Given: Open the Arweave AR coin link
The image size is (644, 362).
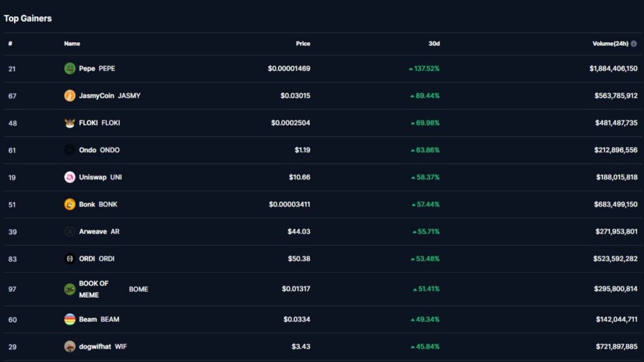Looking at the screenshot, I should 99,231.
